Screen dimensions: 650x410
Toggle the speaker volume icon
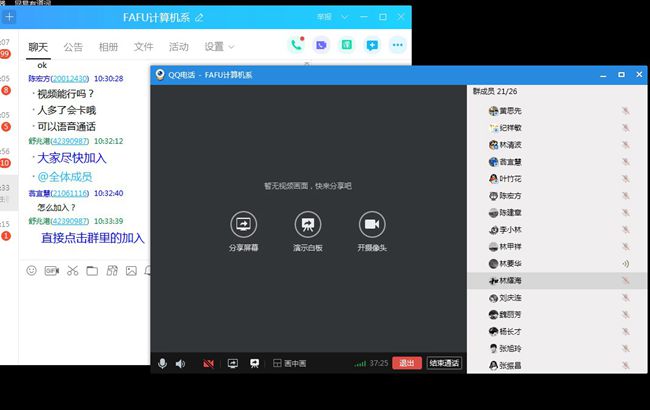(x=180, y=363)
